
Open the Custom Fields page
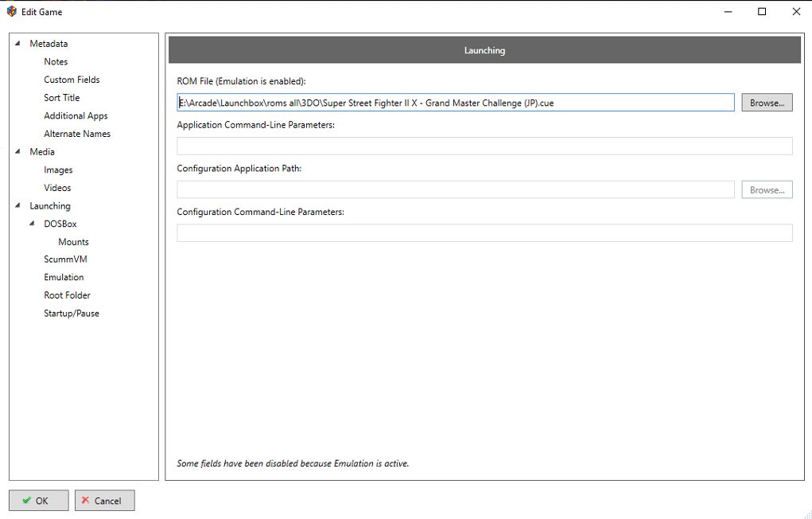click(x=72, y=80)
